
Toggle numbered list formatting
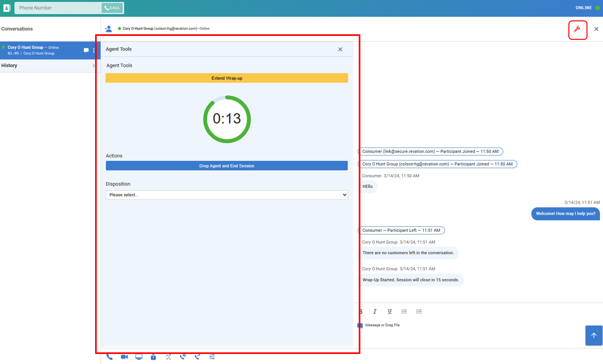pyautogui.click(x=404, y=311)
